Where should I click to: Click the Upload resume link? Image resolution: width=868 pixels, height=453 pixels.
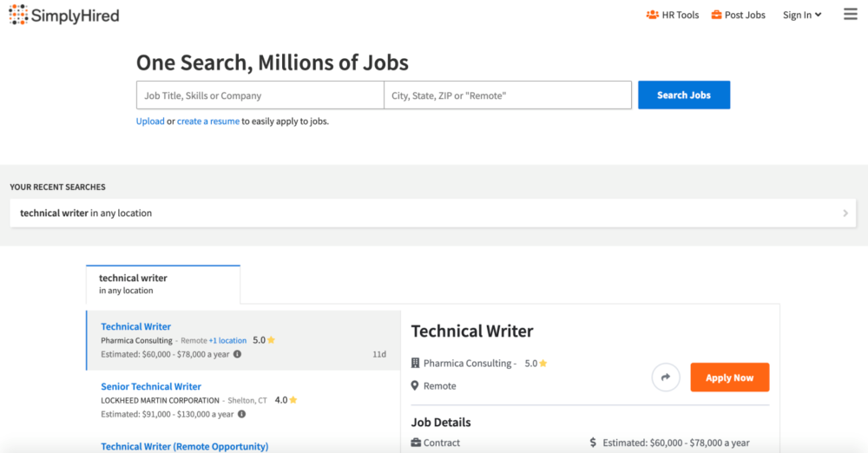[150, 121]
